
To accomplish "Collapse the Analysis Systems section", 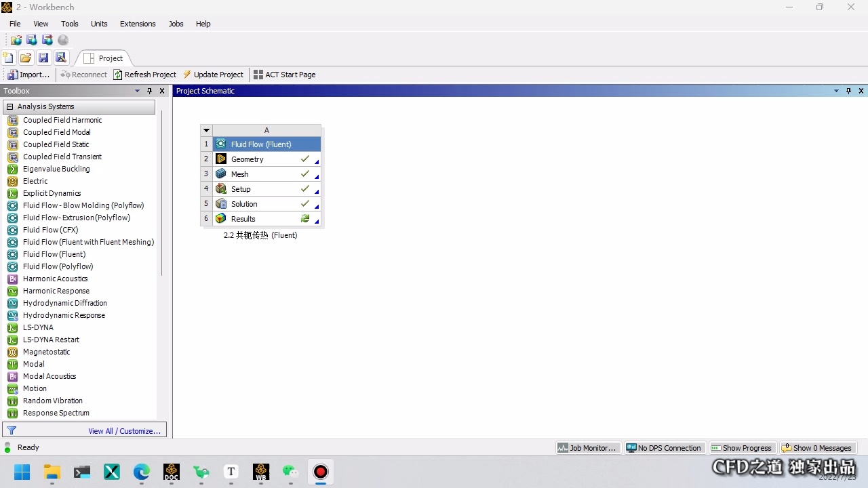I will pyautogui.click(x=10, y=106).
